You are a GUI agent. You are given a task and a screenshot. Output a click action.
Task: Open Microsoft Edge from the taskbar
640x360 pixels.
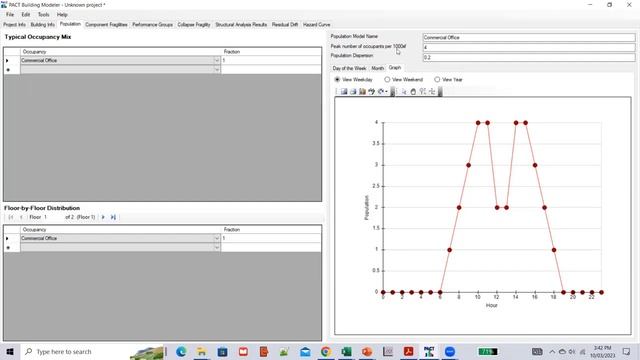click(x=181, y=351)
